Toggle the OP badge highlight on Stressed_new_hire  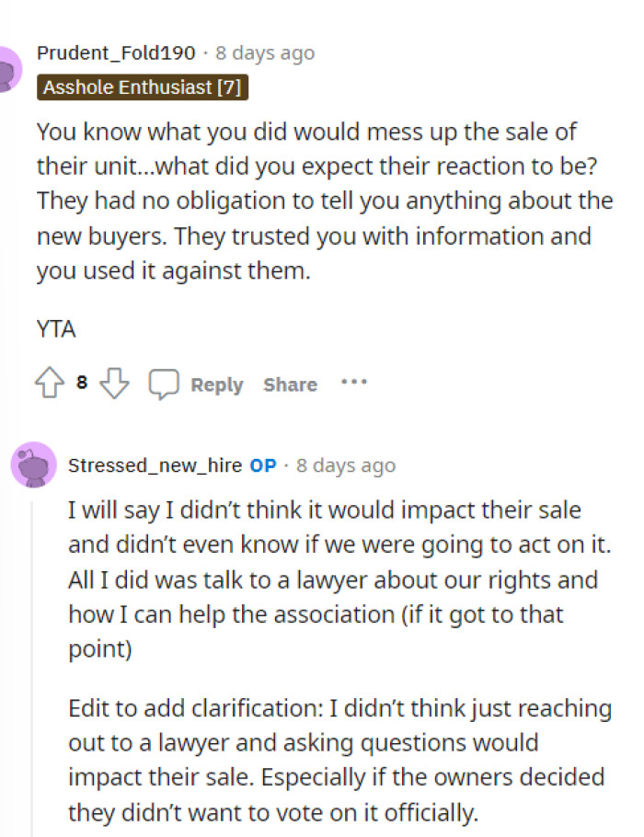[261, 465]
